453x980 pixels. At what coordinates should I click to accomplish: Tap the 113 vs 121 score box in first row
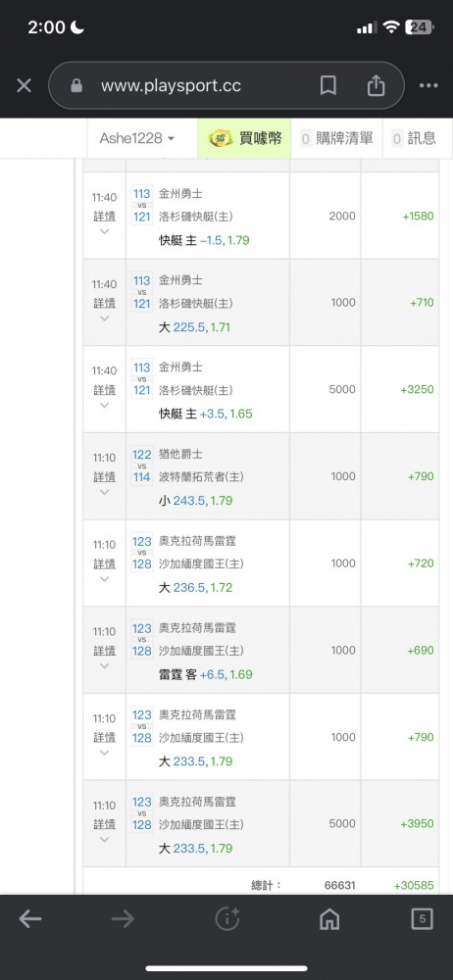tap(142, 205)
